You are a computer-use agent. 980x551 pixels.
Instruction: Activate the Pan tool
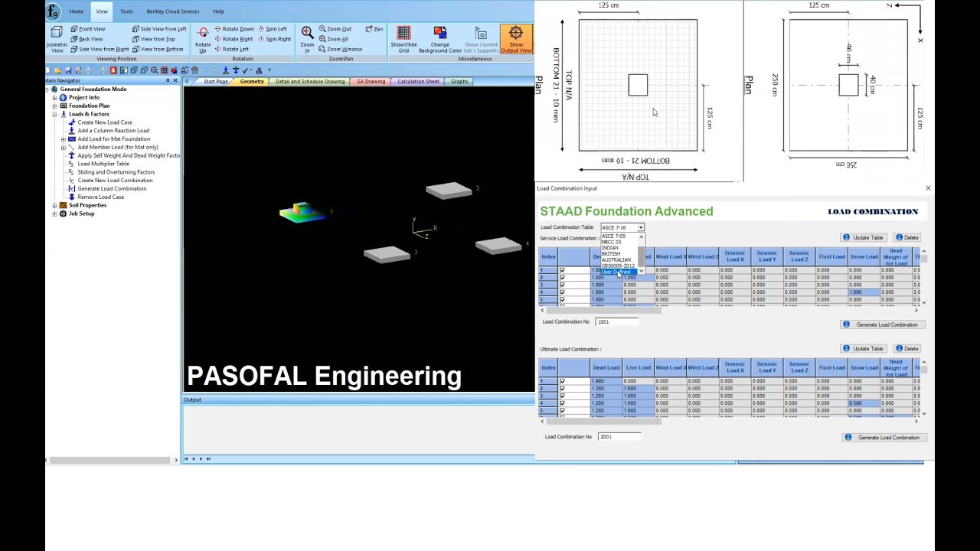click(x=374, y=29)
